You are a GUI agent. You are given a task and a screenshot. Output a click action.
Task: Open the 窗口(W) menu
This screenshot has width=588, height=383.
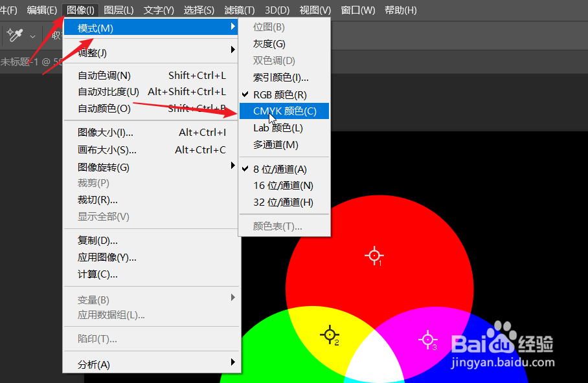(357, 10)
